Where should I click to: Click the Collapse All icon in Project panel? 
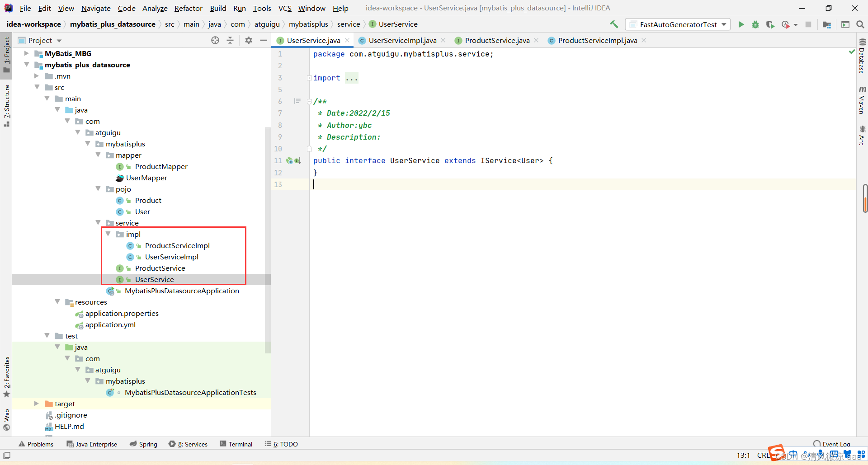tap(230, 40)
